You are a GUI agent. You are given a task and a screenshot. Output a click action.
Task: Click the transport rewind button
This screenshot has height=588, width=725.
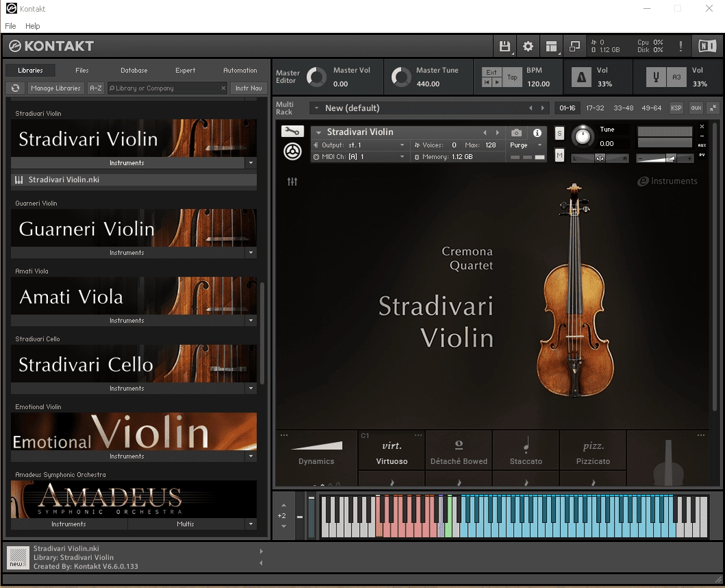487,82
